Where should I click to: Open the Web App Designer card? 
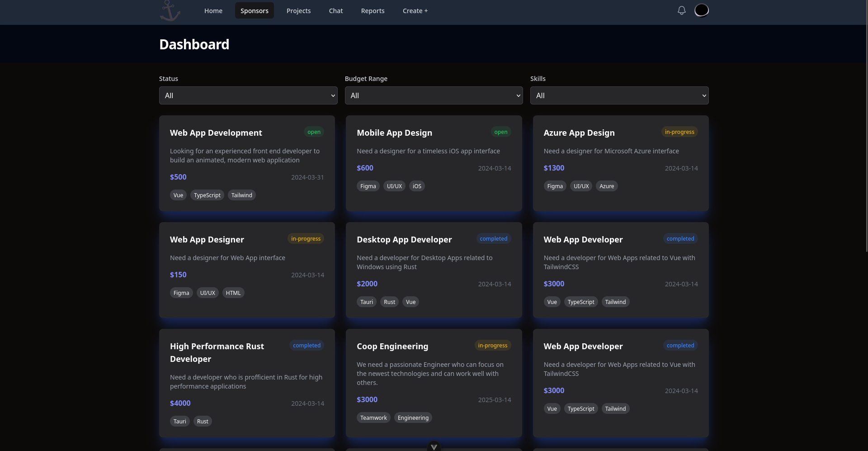[247, 270]
